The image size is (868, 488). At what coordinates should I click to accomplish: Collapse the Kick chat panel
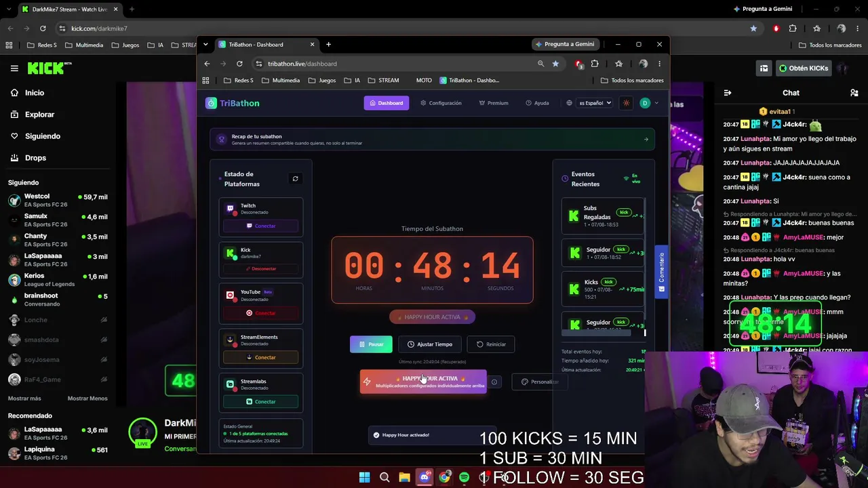(x=728, y=93)
